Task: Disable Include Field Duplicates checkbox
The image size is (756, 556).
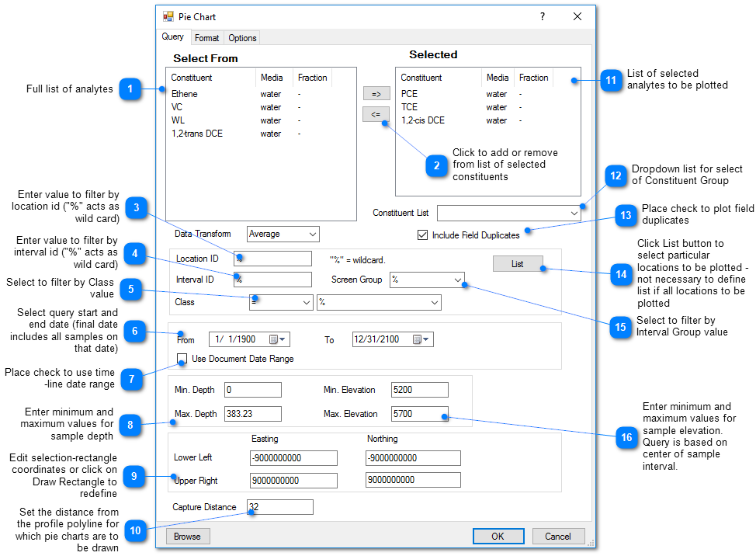Action: pyautogui.click(x=423, y=235)
